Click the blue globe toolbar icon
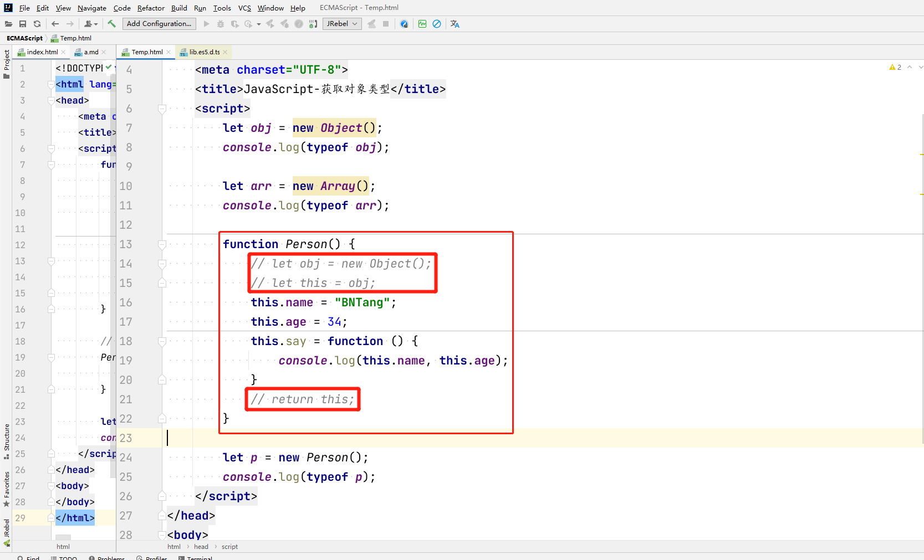The width and height of the screenshot is (924, 560). [x=404, y=24]
